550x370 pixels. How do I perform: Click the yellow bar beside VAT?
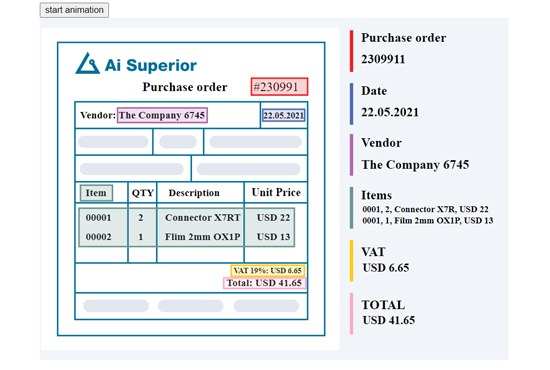(351, 261)
